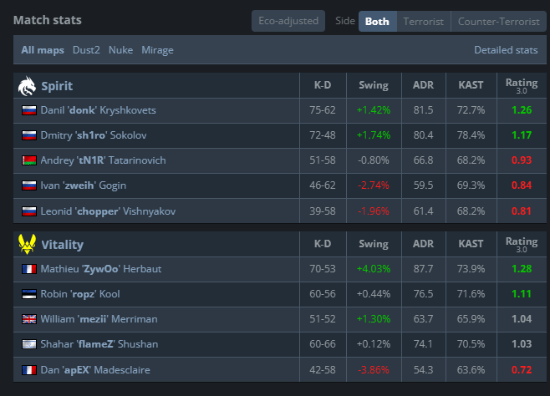Select the Counter-Terrorist side filter
This screenshot has width=550, height=396.
pyautogui.click(x=498, y=21)
